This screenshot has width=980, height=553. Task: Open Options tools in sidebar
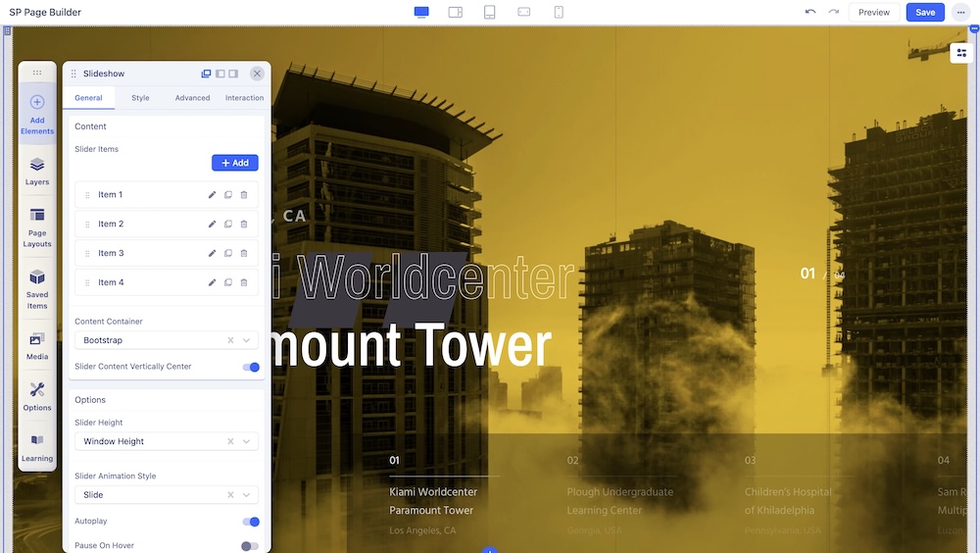(37, 397)
